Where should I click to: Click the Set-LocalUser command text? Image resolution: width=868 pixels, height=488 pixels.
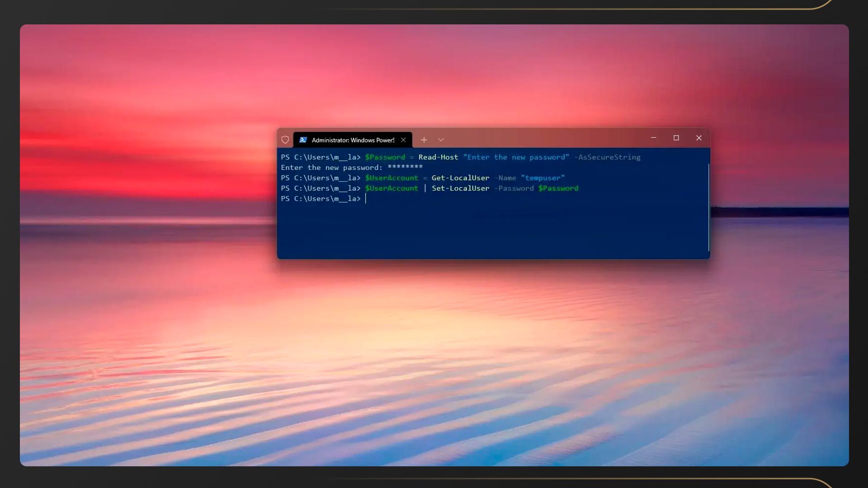point(460,188)
